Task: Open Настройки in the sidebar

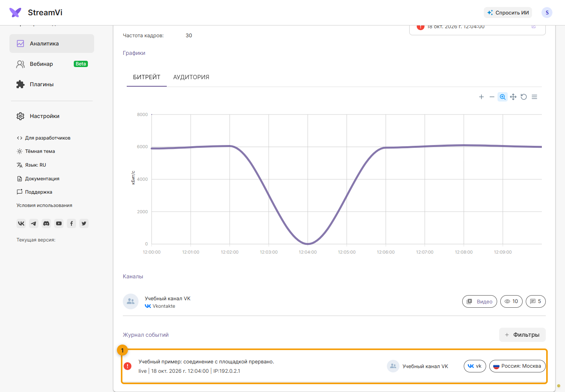Action: (x=52, y=116)
